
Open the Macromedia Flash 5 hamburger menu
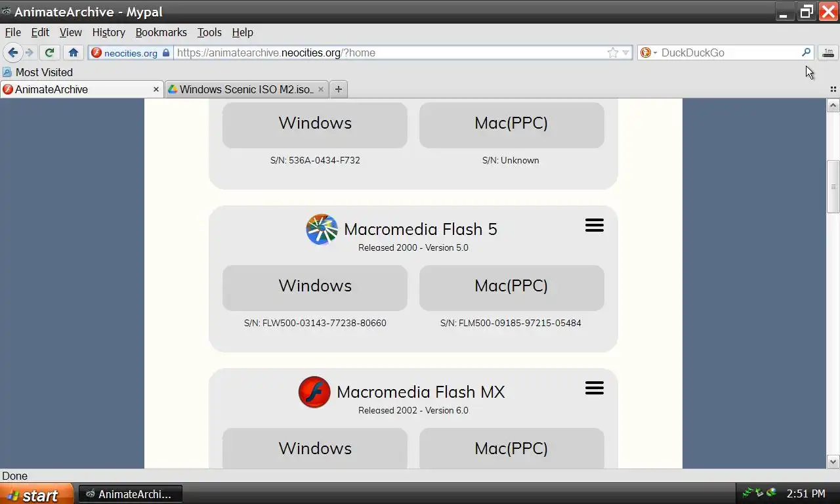[595, 225]
